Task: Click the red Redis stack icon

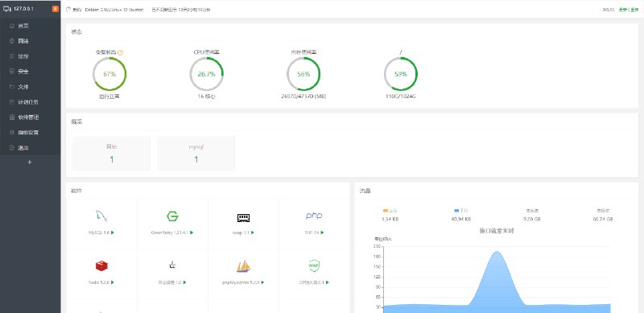Action: pyautogui.click(x=101, y=266)
